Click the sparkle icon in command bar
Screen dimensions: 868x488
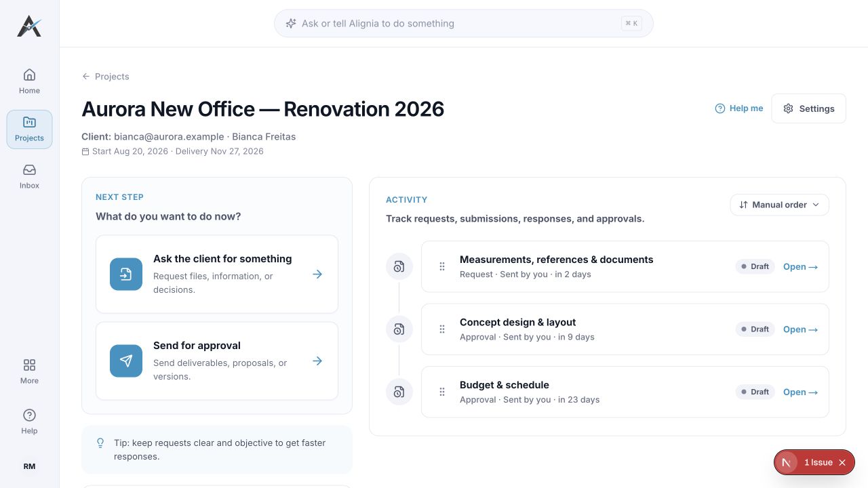pos(291,23)
